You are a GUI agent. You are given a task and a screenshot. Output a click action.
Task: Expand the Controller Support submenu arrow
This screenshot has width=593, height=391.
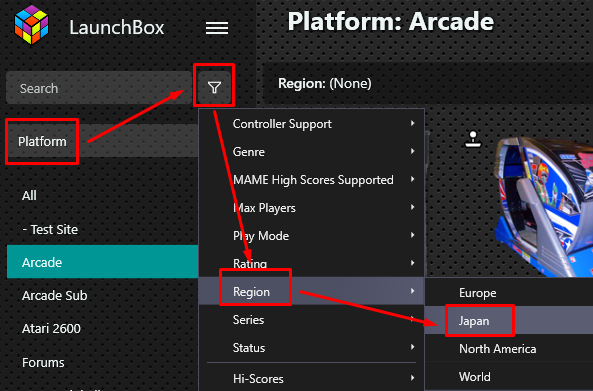point(413,123)
